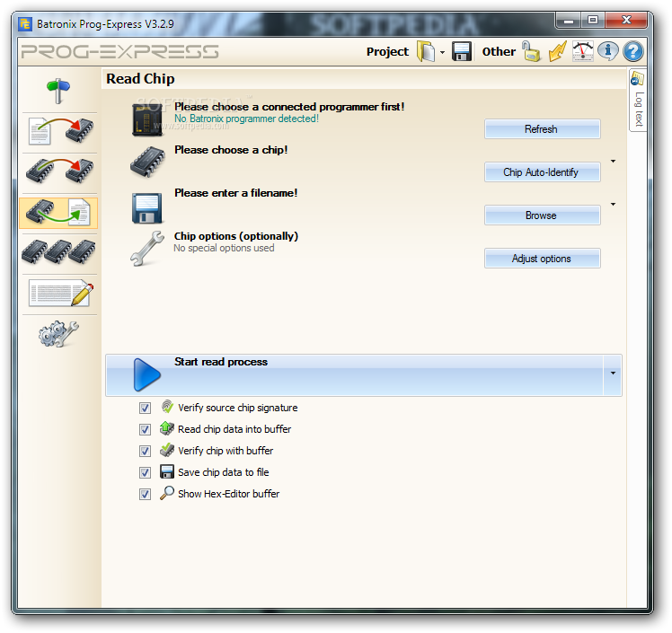Viewport: 672px width, 633px height.
Task: Click "Please enter a filename!" text
Action: (x=235, y=193)
